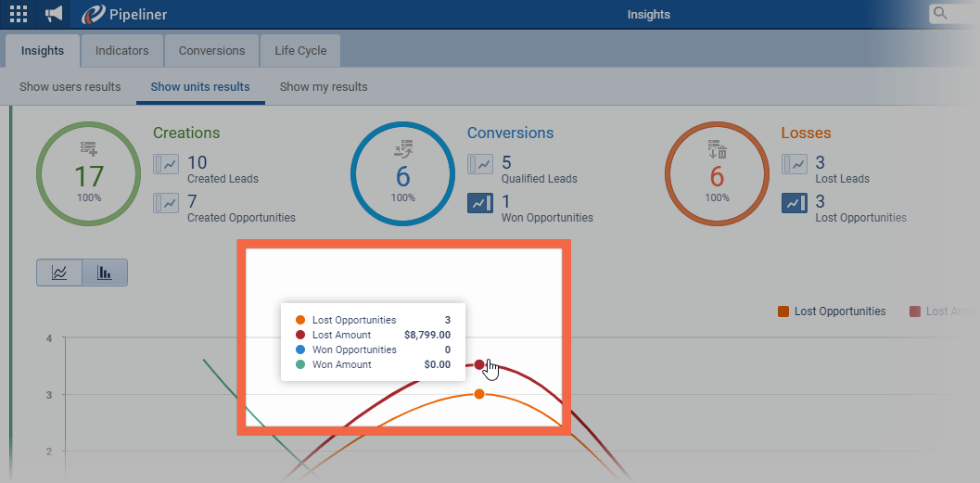
Task: Open the app grid menu icon
Action: click(19, 14)
